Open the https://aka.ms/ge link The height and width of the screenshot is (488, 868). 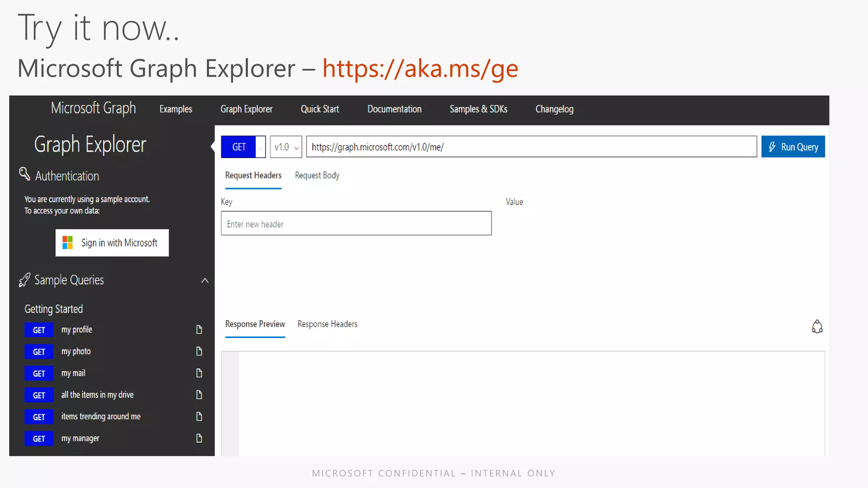point(420,69)
